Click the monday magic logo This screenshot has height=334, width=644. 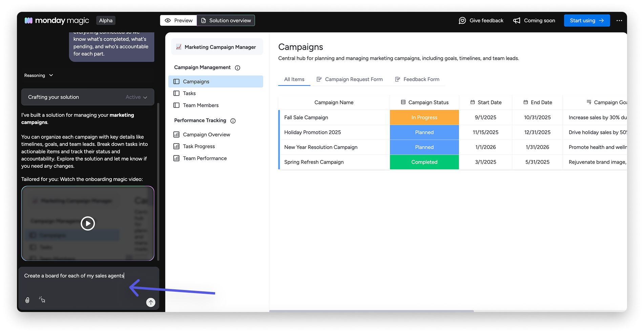pyautogui.click(x=57, y=21)
